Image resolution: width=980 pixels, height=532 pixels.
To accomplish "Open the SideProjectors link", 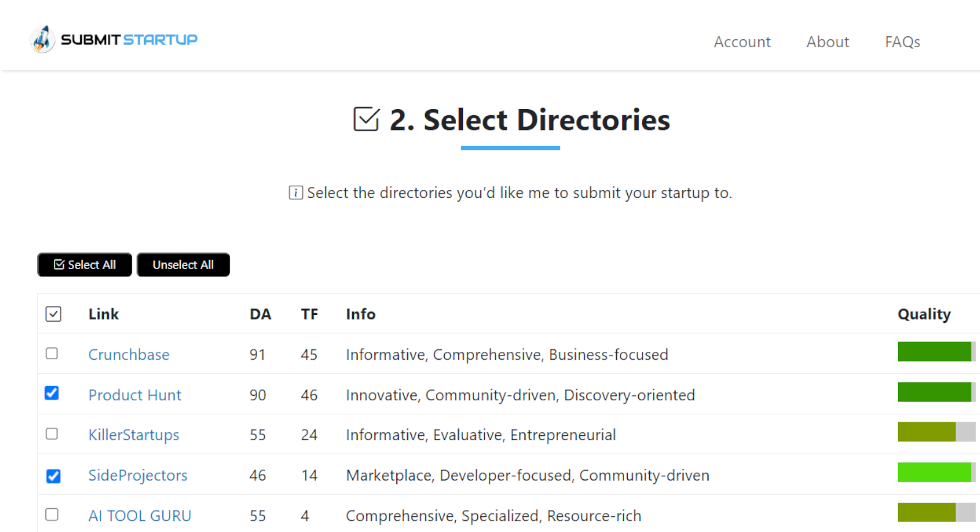I will point(138,475).
